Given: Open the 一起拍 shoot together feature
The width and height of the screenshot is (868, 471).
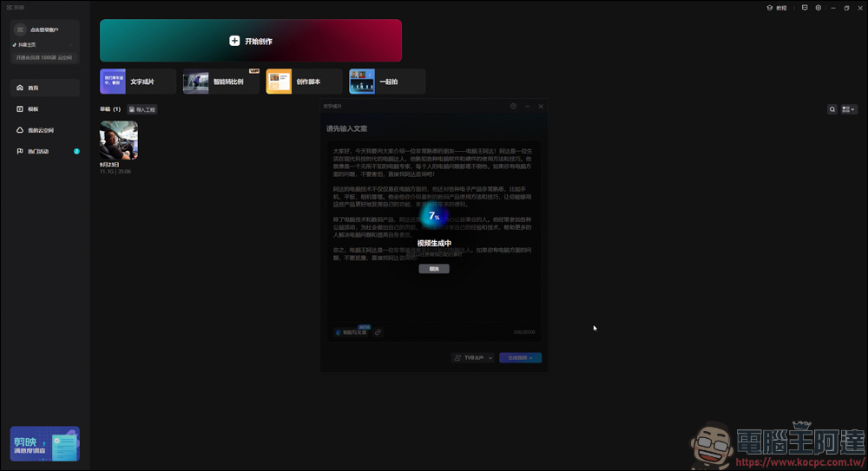Looking at the screenshot, I should [387, 82].
